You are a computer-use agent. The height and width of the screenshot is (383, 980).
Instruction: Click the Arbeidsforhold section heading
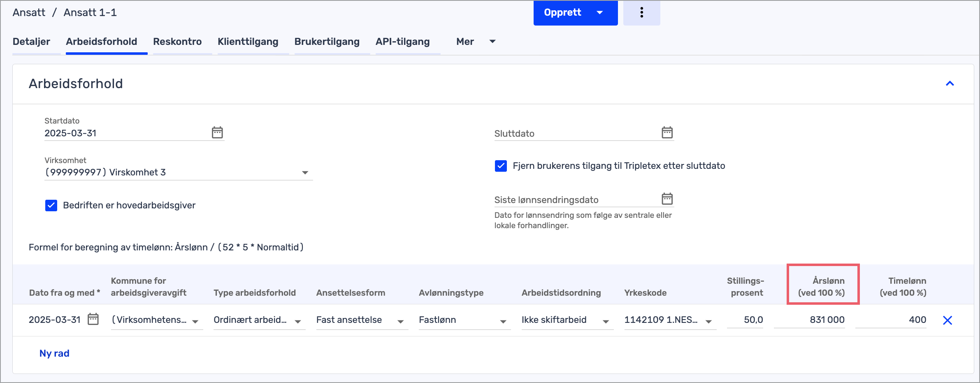click(76, 84)
